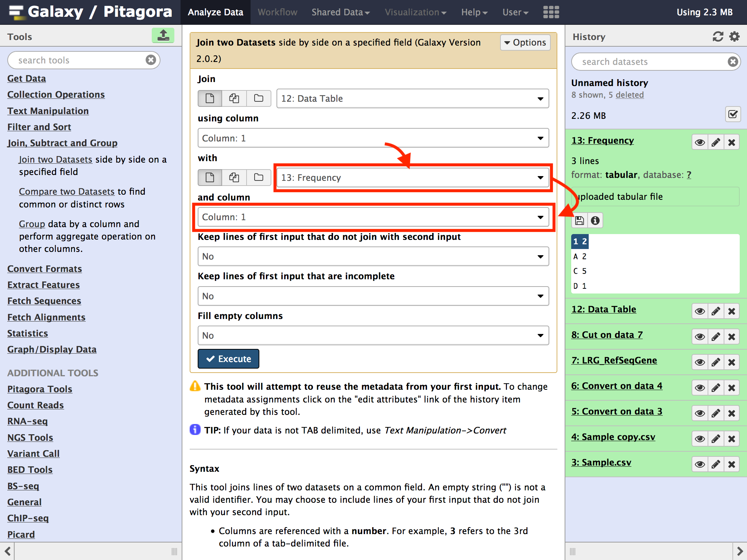View data eye icon for 13: Frequency
Viewport: 747px width, 560px height.
(700, 143)
